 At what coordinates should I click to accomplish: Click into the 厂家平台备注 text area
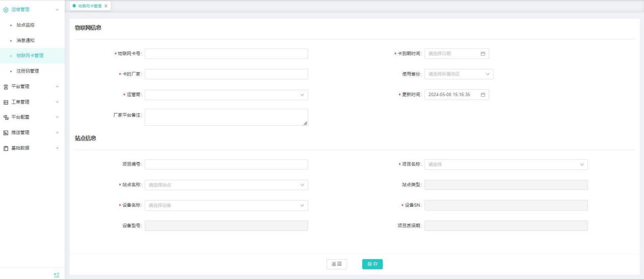[226, 117]
